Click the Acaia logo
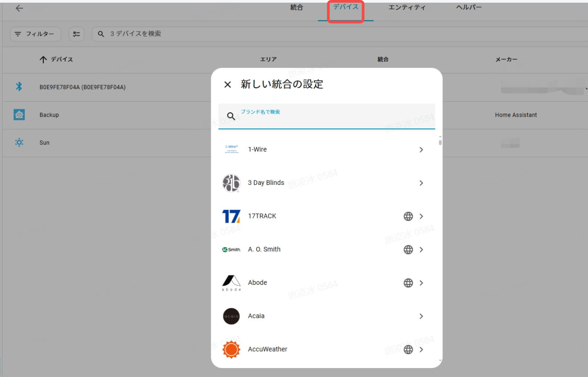Screen dimensions: 588x377 pyautogui.click(x=231, y=316)
